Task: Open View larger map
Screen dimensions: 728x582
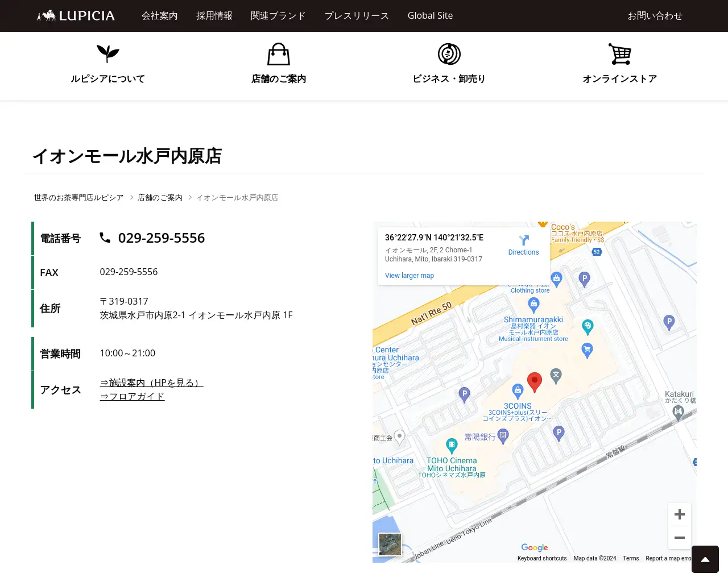Action: pos(409,275)
